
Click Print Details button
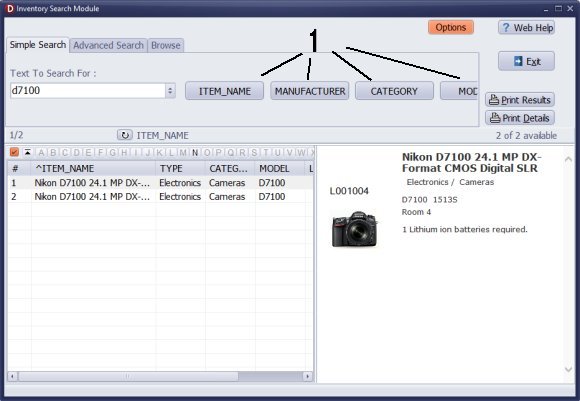(x=520, y=118)
